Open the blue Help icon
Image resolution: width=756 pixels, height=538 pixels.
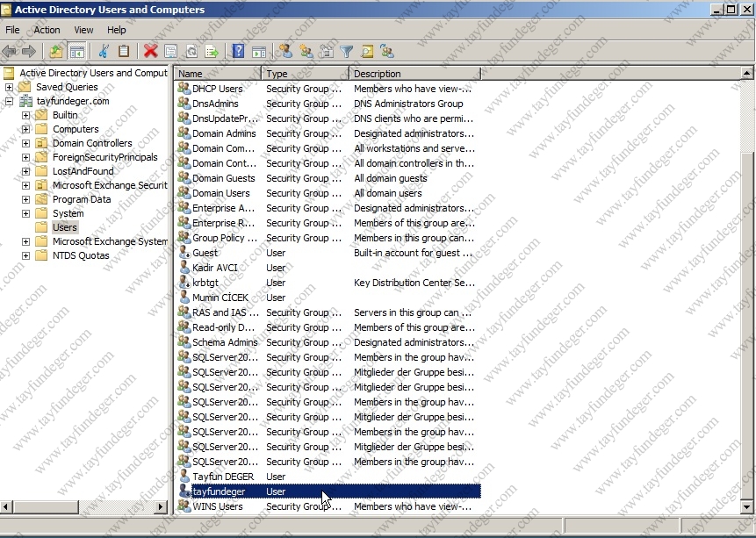238,51
